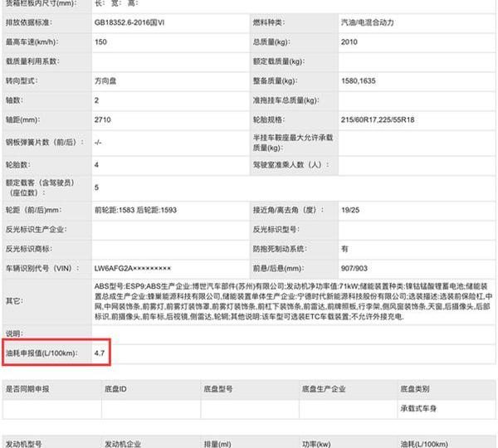The image size is (498, 448).
Task: Click the 油耗(L/100km) column header
Action: click(x=424, y=444)
